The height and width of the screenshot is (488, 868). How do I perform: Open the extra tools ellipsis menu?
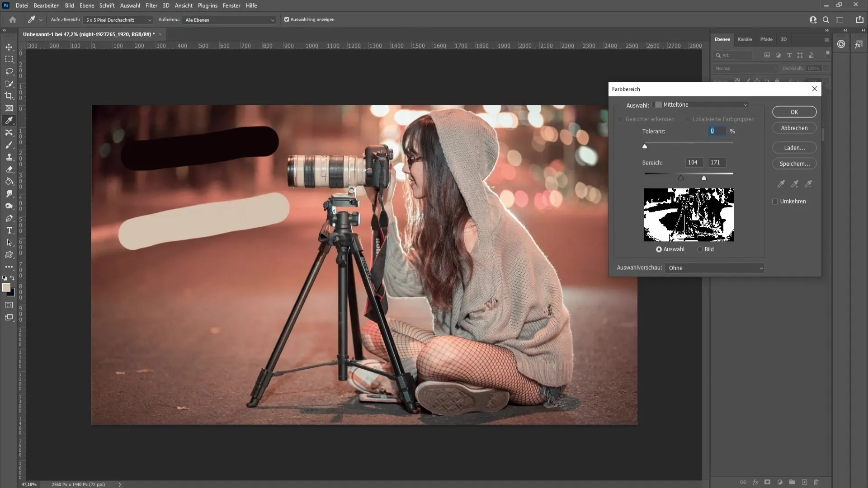9,267
